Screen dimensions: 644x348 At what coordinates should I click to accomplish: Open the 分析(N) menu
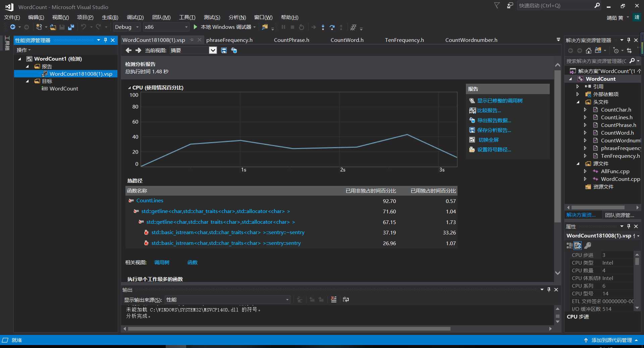[x=237, y=17]
